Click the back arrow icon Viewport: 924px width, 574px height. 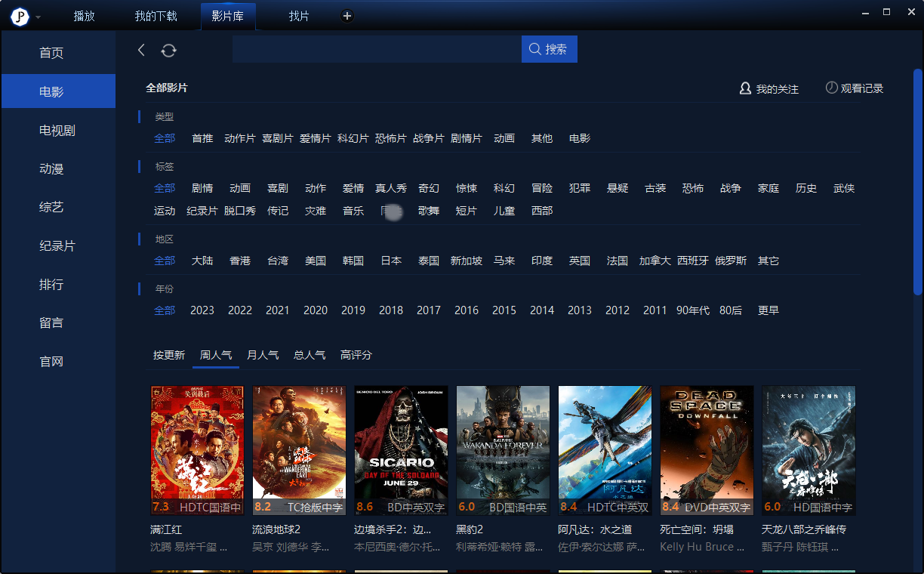coord(141,50)
